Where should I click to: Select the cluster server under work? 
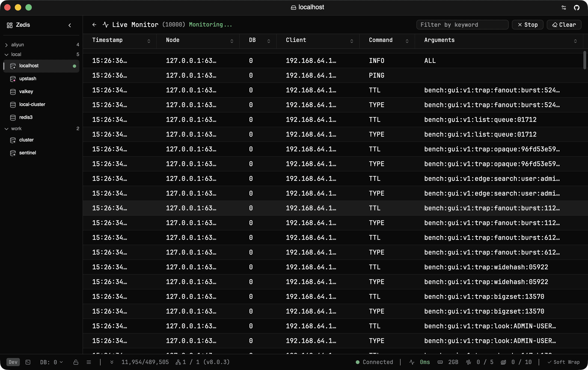(41, 140)
